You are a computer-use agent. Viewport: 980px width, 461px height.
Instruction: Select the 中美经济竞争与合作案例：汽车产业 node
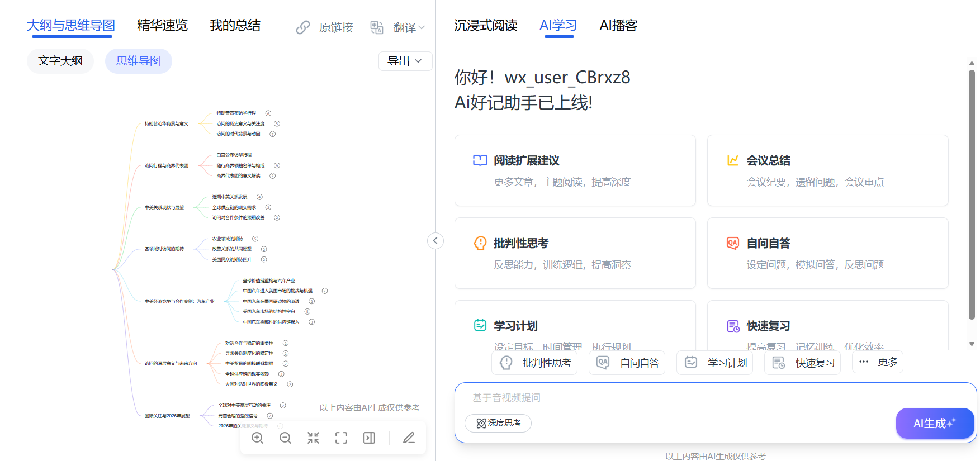179,302
